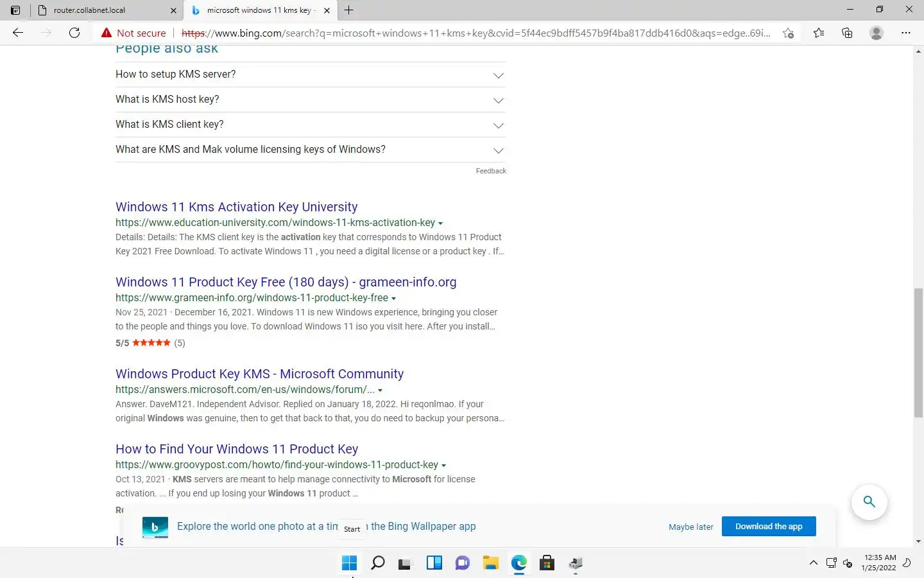The width and height of the screenshot is (924, 578).
Task: Open Task View on the taskbar
Action: (x=405, y=563)
